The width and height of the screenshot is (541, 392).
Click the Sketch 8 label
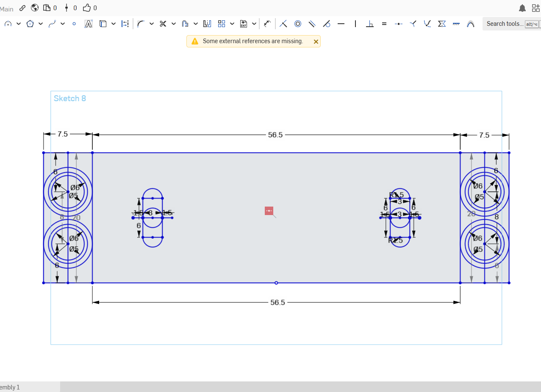pos(70,98)
